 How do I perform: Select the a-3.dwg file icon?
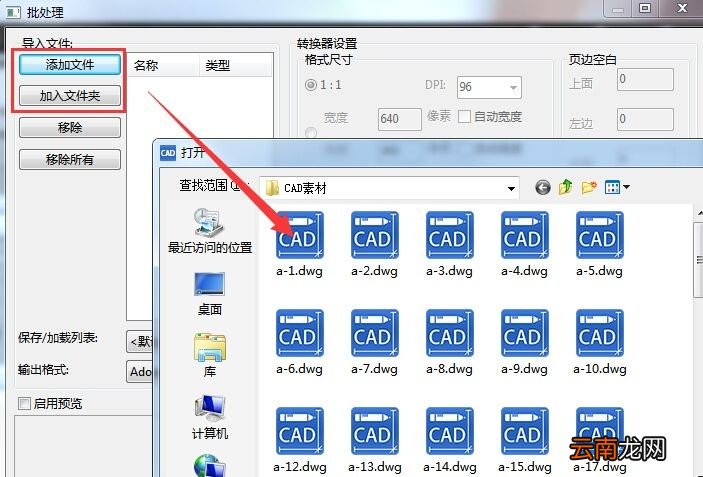coord(450,235)
